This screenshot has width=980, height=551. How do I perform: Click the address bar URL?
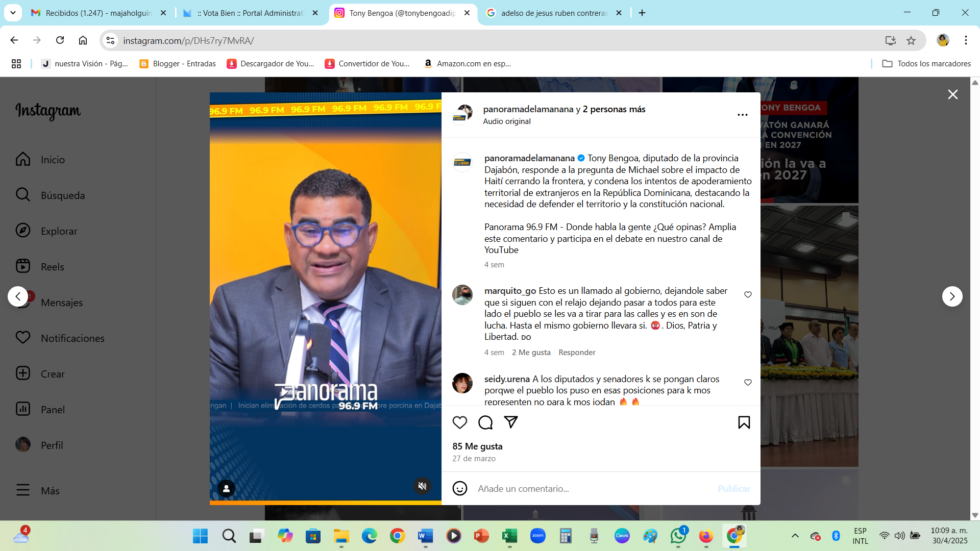(188, 41)
